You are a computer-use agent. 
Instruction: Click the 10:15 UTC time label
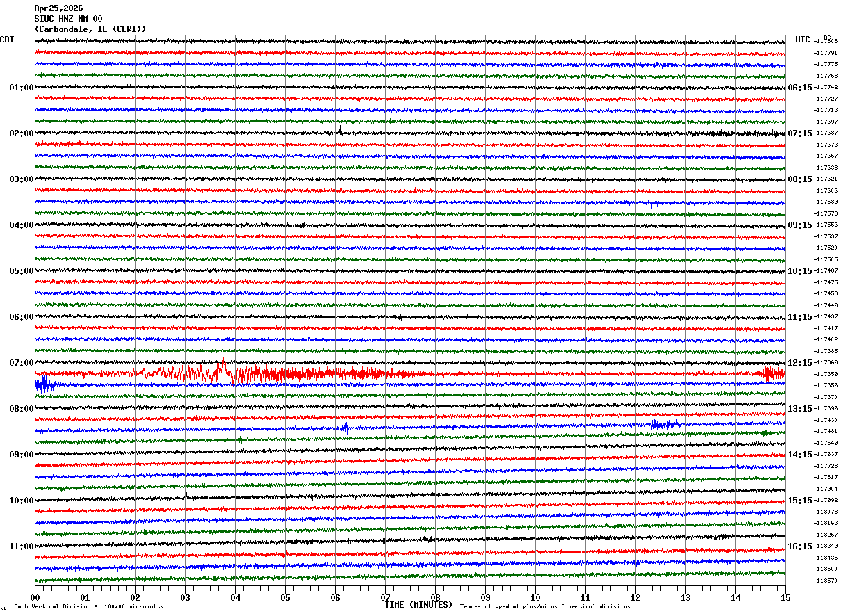pos(799,271)
